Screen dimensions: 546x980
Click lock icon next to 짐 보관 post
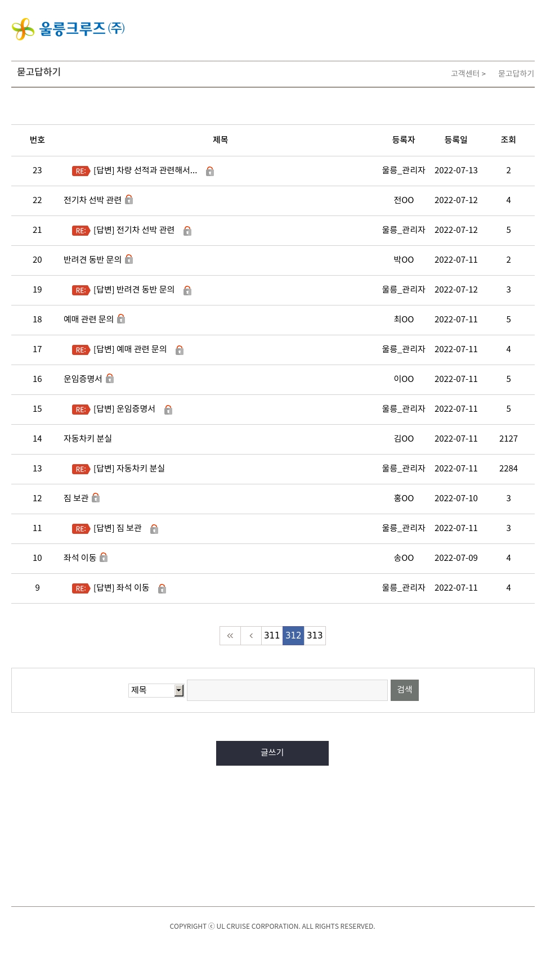[x=96, y=498]
